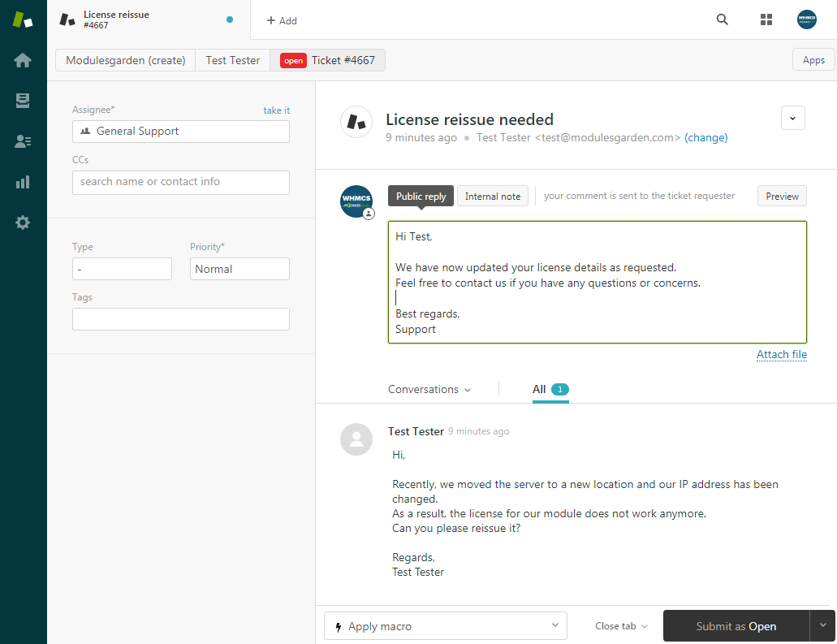Switch to the Internal note tab
The width and height of the screenshot is (837, 644).
pyautogui.click(x=493, y=196)
